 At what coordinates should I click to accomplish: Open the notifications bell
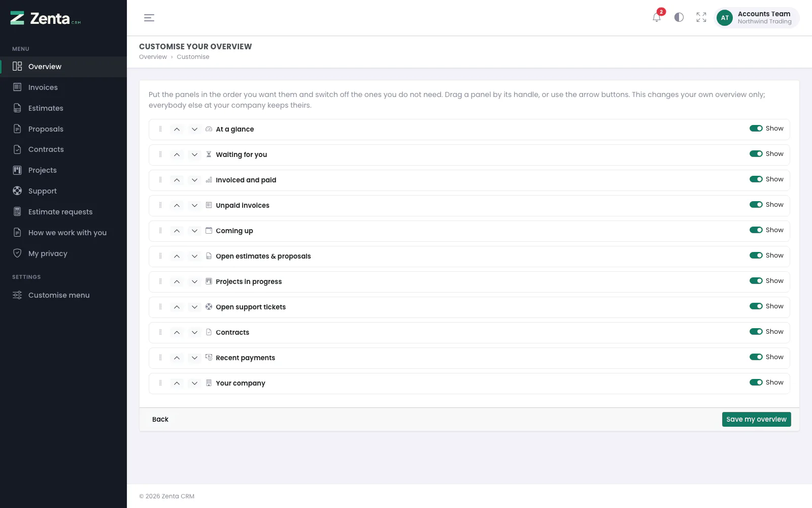click(657, 17)
